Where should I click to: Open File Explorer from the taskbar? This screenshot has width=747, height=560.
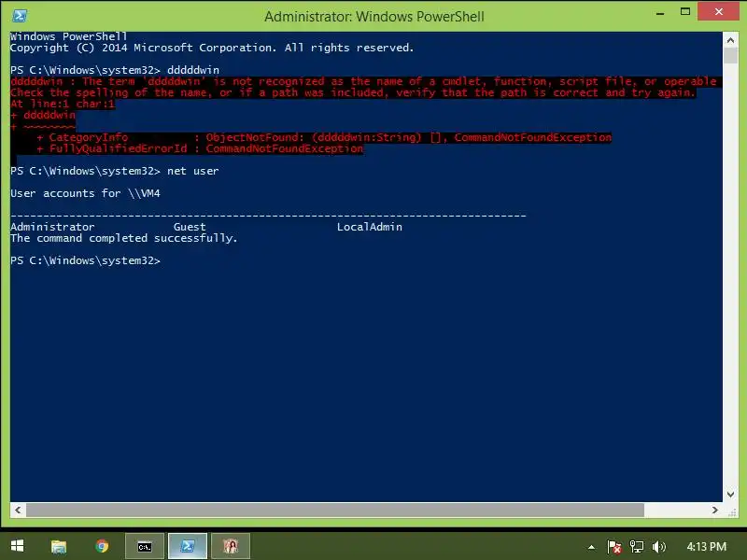(59, 546)
